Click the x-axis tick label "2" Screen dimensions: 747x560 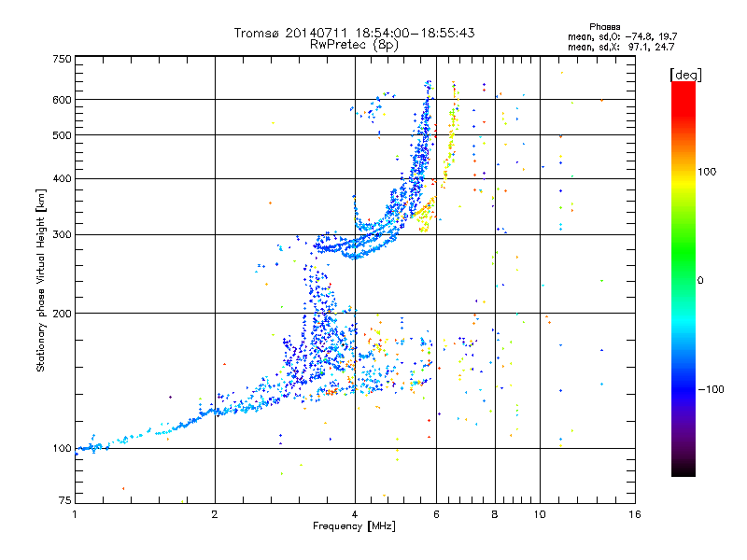(215, 514)
